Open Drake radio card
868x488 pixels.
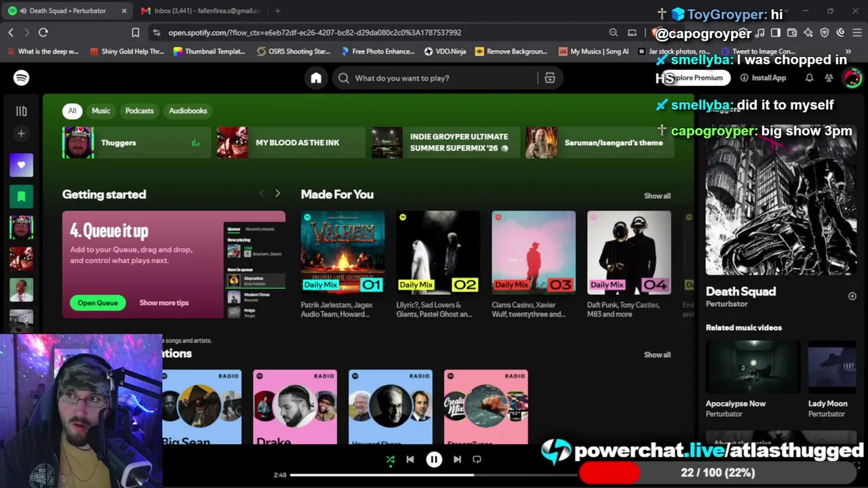point(295,407)
